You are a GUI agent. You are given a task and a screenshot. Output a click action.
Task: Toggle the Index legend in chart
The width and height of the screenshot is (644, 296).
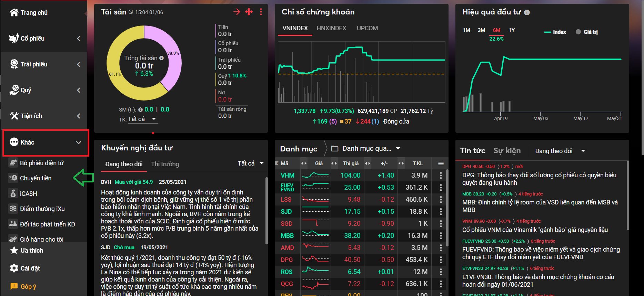pyautogui.click(x=555, y=32)
